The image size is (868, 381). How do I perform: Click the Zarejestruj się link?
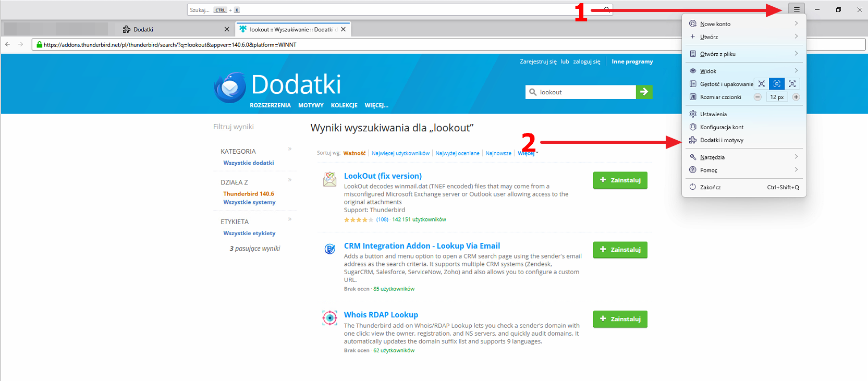click(538, 62)
